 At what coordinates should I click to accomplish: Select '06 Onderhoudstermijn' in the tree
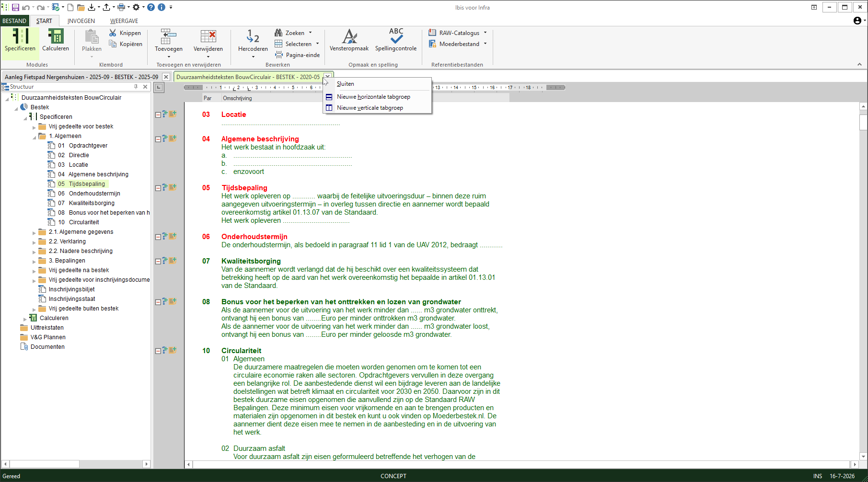click(89, 194)
